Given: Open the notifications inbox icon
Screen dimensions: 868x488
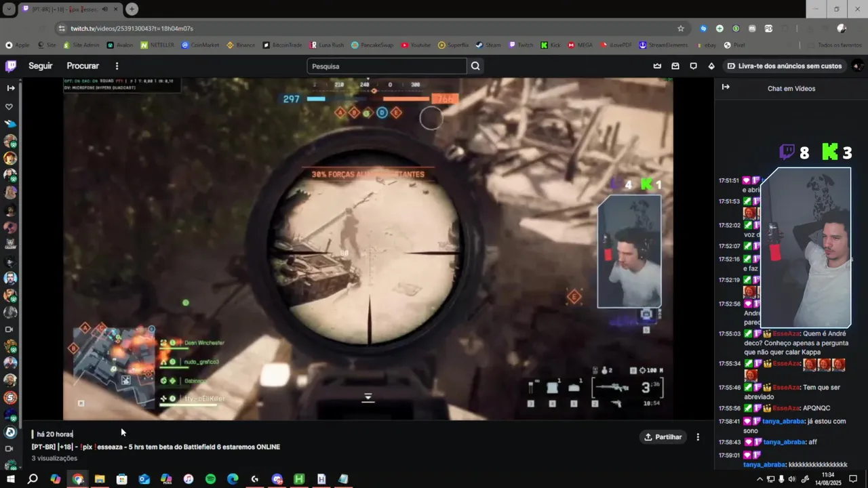Looking at the screenshot, I should (x=675, y=66).
